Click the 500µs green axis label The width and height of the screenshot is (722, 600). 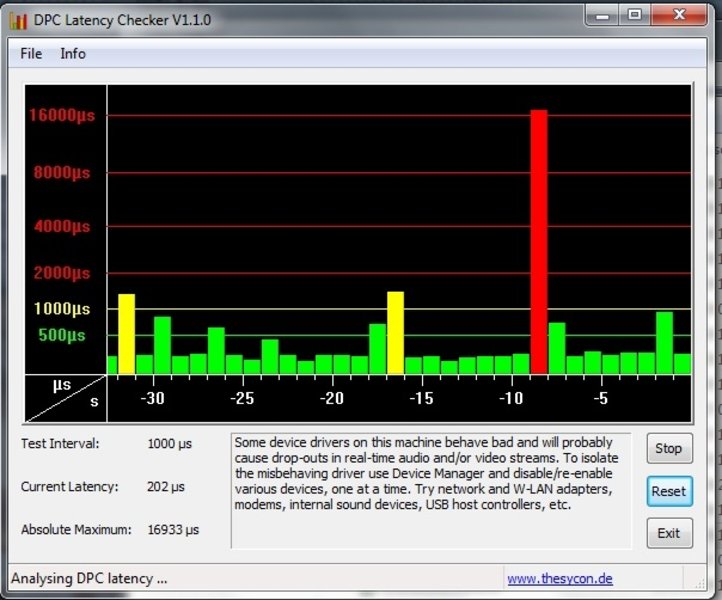coord(62,335)
